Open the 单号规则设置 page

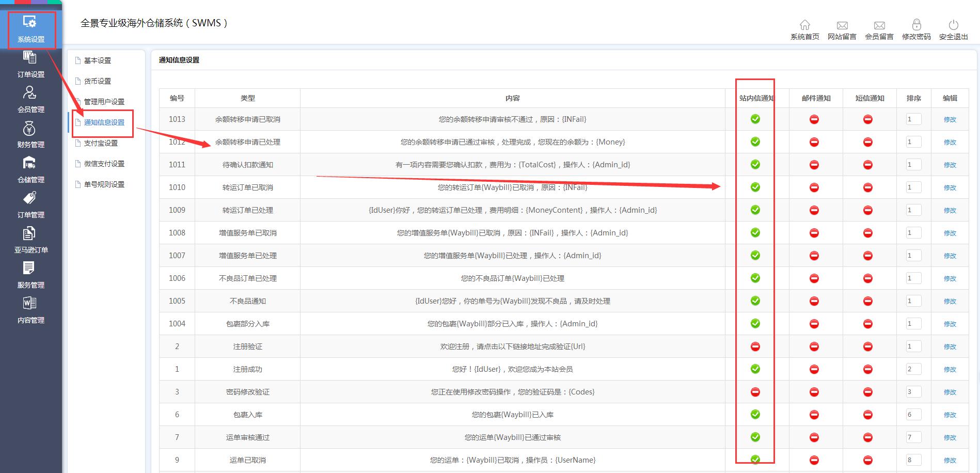click(103, 184)
